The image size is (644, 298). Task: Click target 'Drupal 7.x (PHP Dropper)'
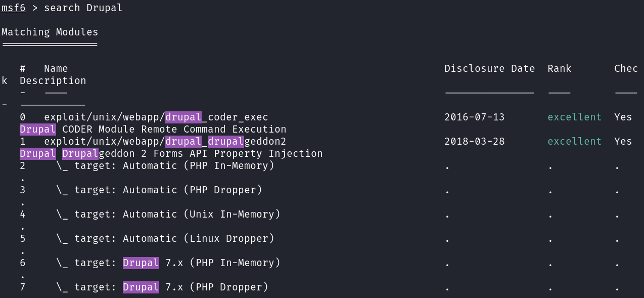195,287
